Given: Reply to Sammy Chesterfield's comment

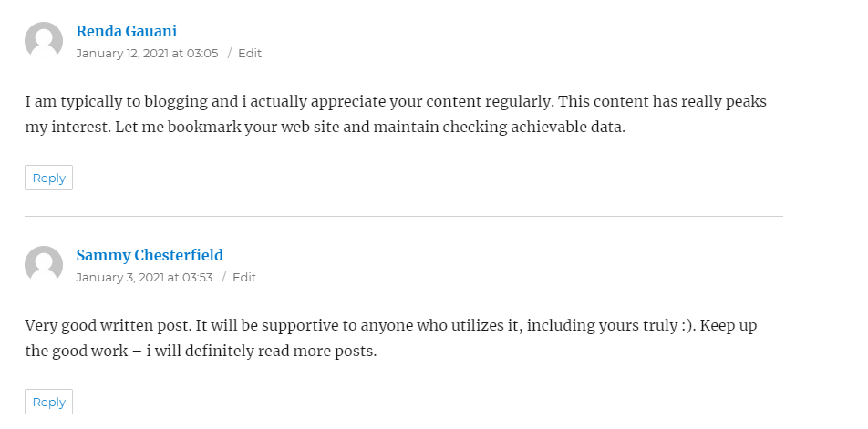Looking at the screenshot, I should point(48,402).
